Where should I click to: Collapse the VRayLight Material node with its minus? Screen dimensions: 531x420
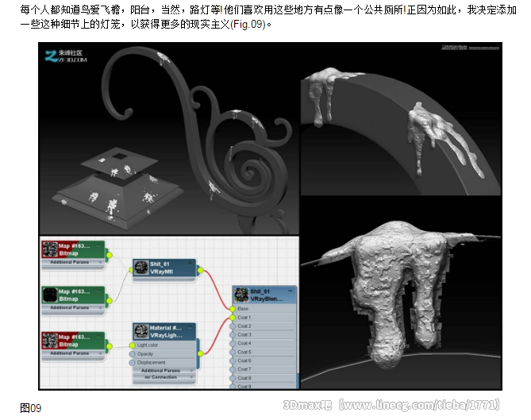point(190,328)
